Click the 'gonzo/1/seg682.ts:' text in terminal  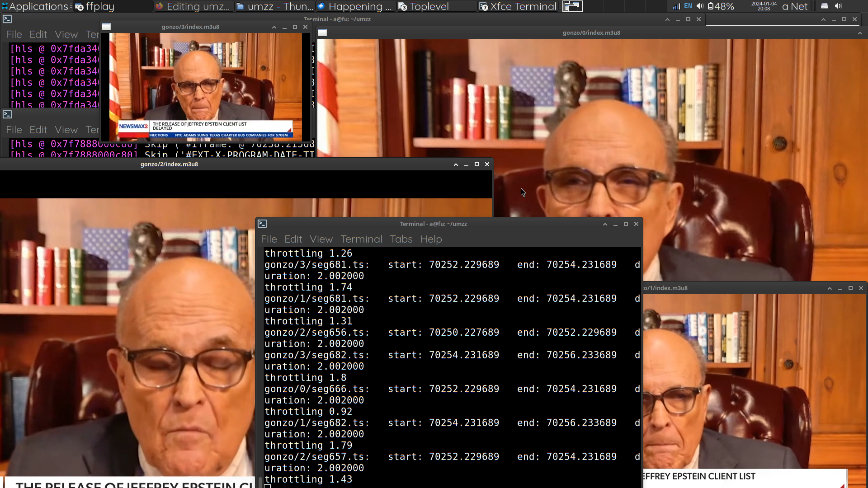(x=317, y=423)
